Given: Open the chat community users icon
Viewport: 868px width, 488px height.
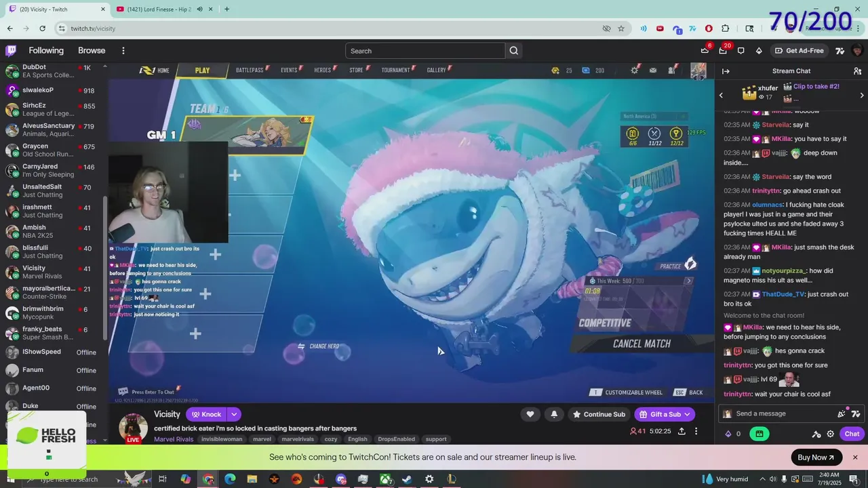Looking at the screenshot, I should point(857,71).
